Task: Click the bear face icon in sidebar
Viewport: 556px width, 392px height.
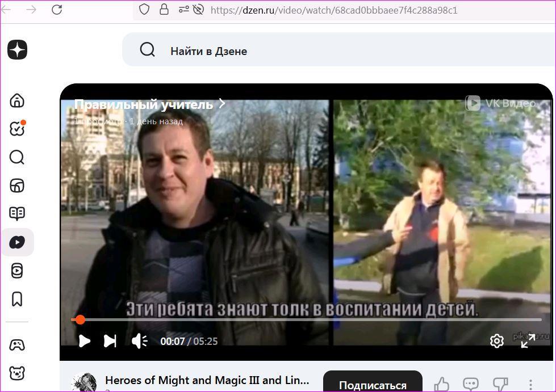Action: tap(17, 373)
